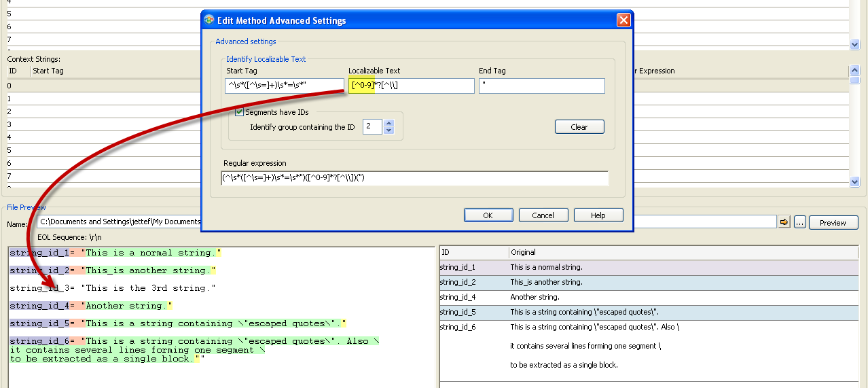Toggle the Segments have IDs checkbox
The image size is (868, 388).
click(239, 112)
